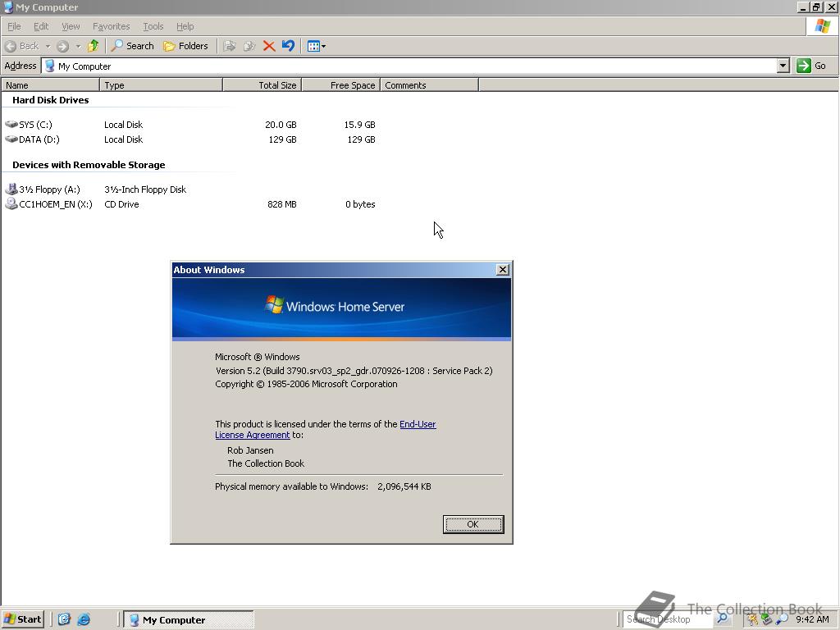Viewport: 840px width, 630px height.
Task: Click the green Go button
Action: 811,66
